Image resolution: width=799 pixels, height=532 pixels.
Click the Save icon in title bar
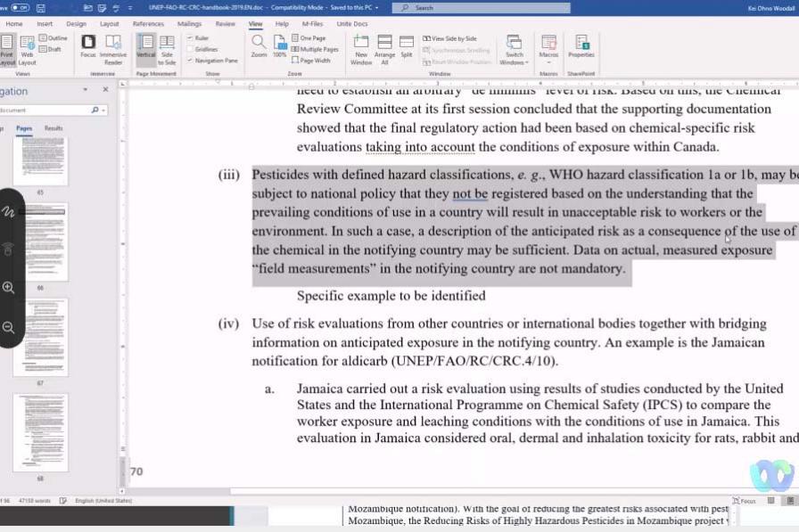tap(41, 8)
